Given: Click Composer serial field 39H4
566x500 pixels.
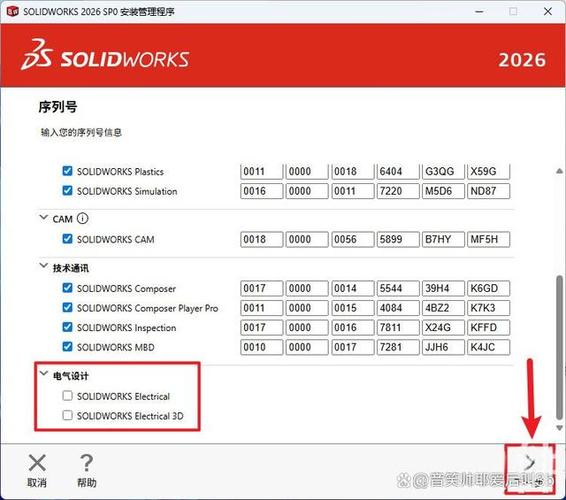Looking at the screenshot, I should point(443,288).
